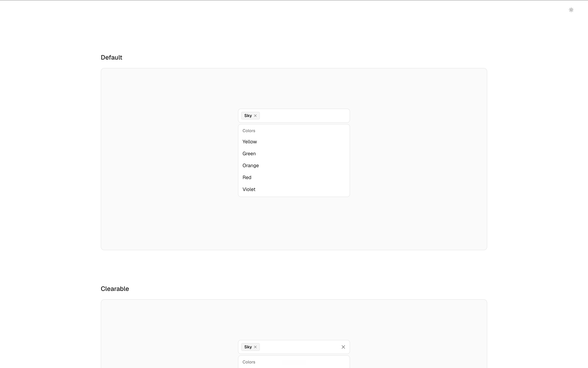Remove the Sky tag in Default combobox
Screen dimensions: 588x368
click(255, 116)
